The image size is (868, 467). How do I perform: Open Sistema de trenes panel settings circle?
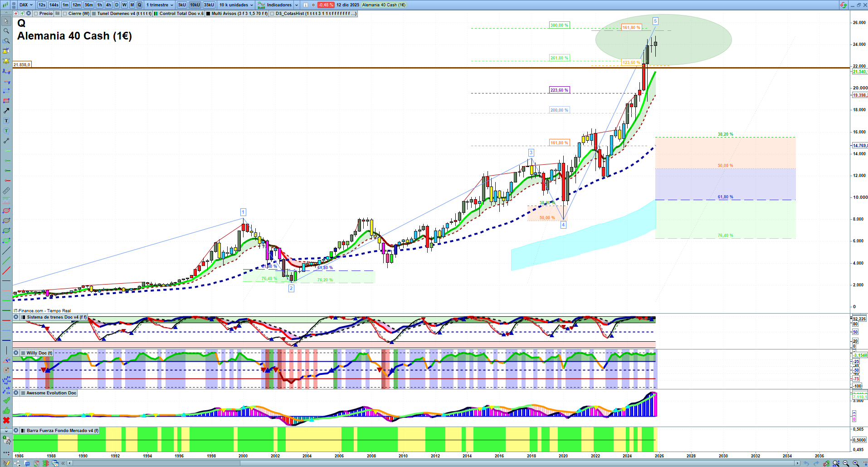click(16, 317)
